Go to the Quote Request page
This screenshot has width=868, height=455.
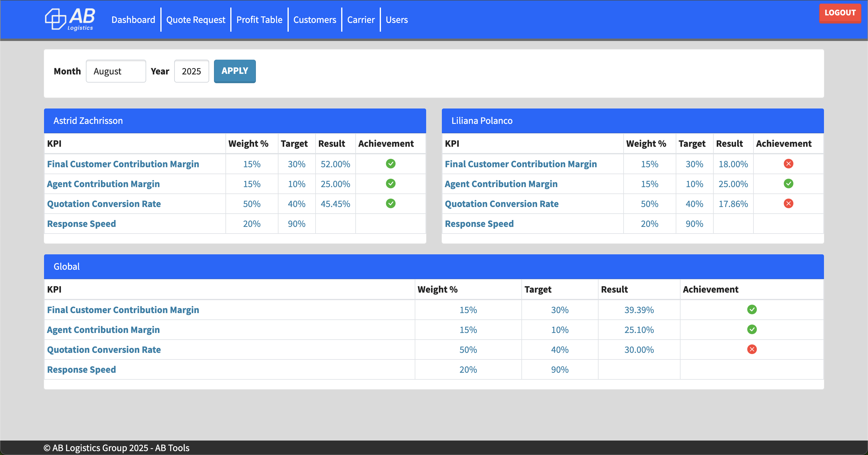[195, 20]
